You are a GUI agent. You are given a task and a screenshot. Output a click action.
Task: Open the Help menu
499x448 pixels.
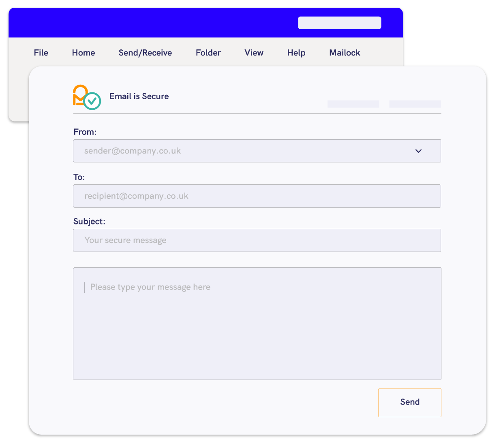296,53
